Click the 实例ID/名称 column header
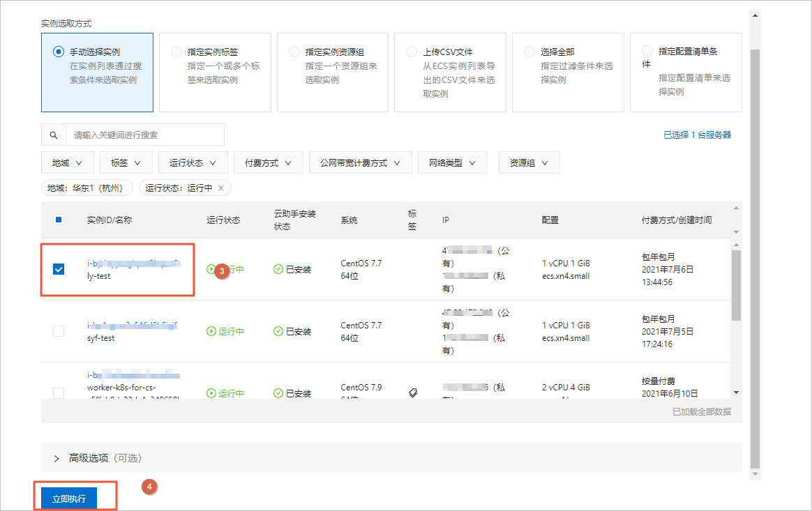Image resolution: width=812 pixels, height=511 pixels. point(110,220)
